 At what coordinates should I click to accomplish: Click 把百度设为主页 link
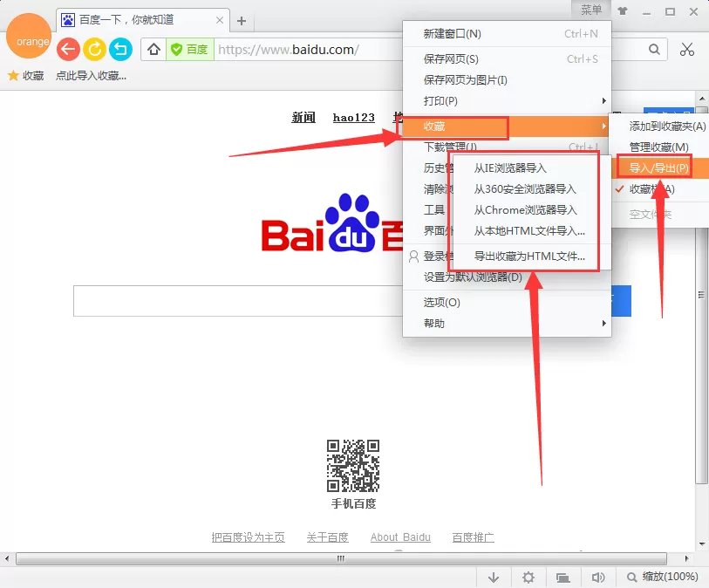pos(249,537)
